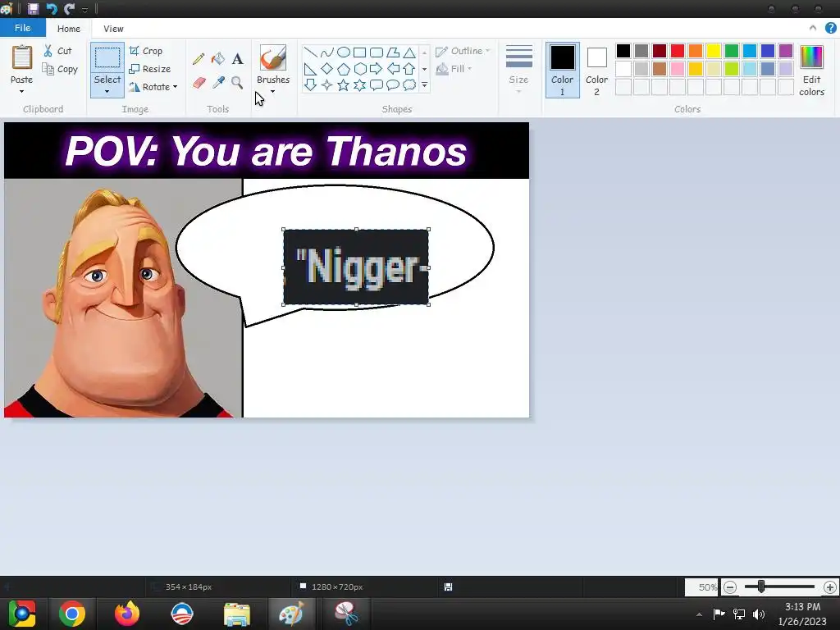Click the Copy button
This screenshot has height=630, width=840.
pos(60,69)
